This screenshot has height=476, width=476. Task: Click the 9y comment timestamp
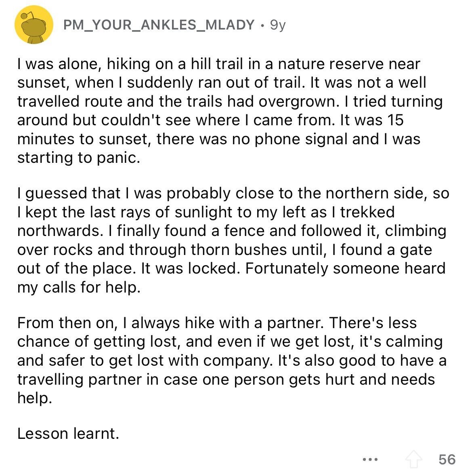tap(278, 25)
